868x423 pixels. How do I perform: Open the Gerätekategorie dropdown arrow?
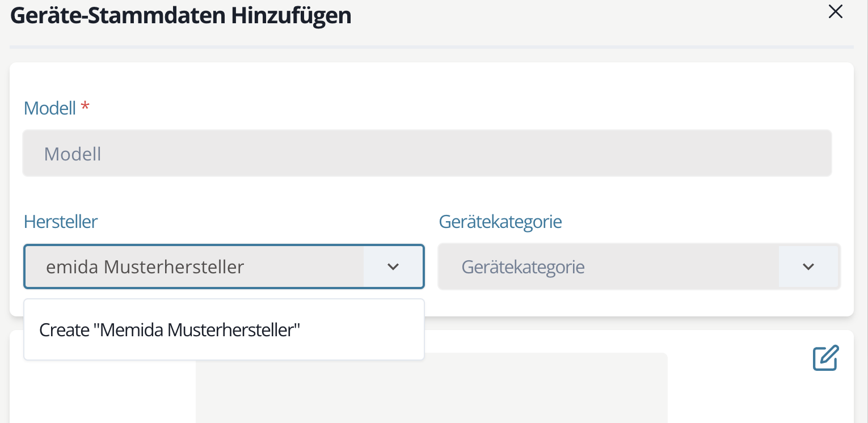pos(808,267)
